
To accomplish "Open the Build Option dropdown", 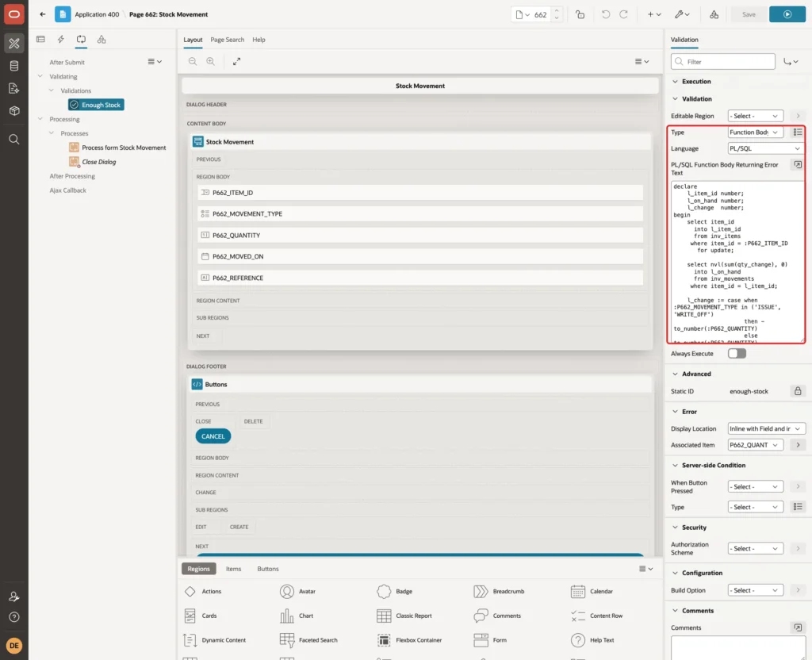I will (755, 590).
